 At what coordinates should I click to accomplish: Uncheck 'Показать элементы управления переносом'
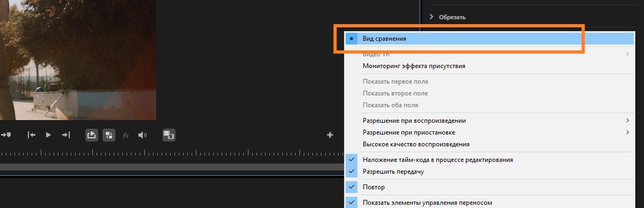[x=489, y=203]
